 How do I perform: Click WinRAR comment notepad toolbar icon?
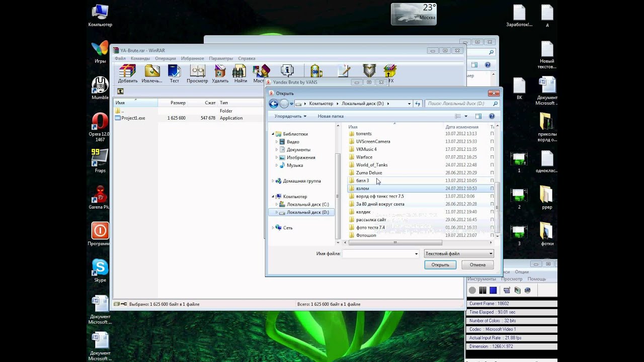344,71
